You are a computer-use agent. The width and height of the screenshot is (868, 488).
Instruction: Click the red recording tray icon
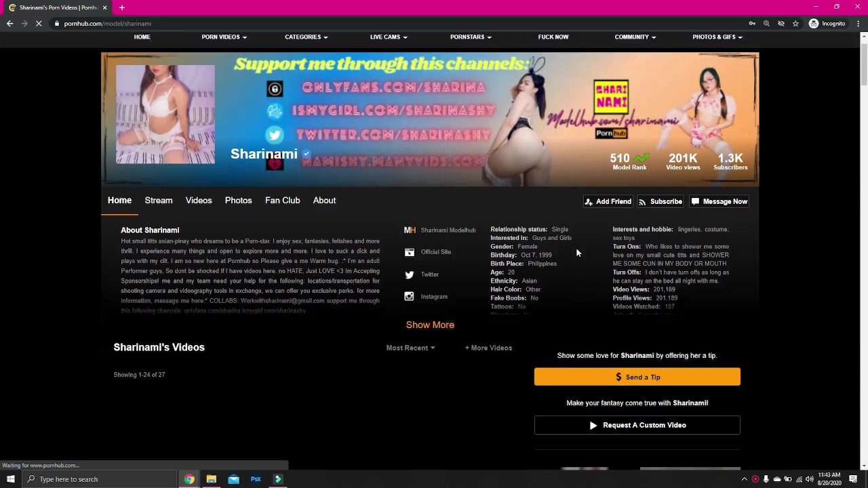point(755,479)
